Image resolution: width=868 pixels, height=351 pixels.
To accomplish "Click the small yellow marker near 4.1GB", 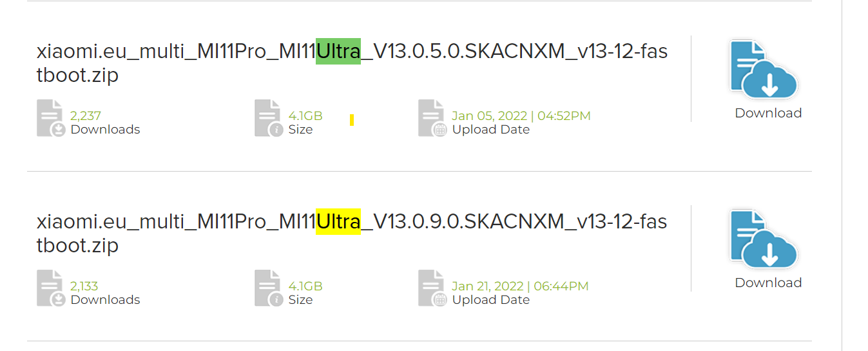I will pyautogui.click(x=352, y=120).
